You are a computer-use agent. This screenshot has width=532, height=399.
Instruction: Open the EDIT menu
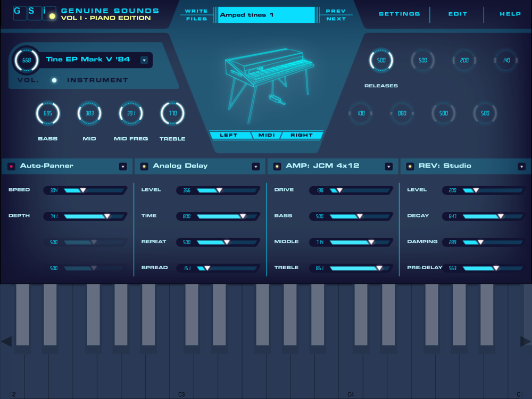click(458, 14)
